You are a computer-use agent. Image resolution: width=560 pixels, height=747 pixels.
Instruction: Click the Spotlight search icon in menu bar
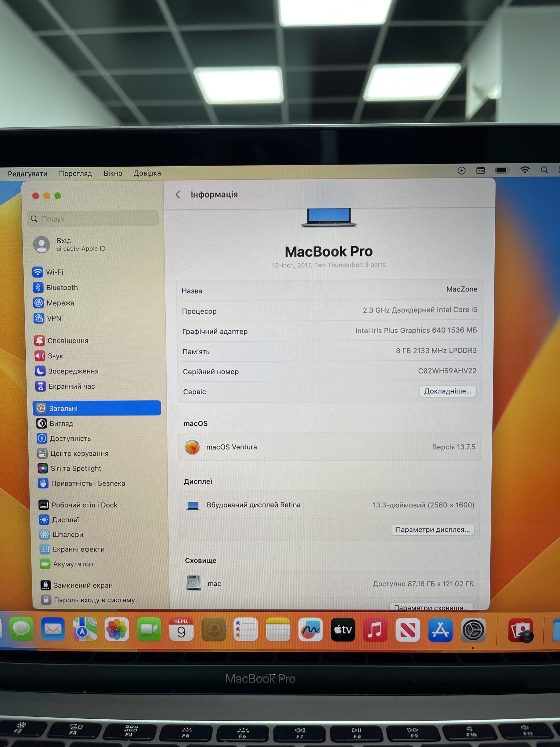544,170
